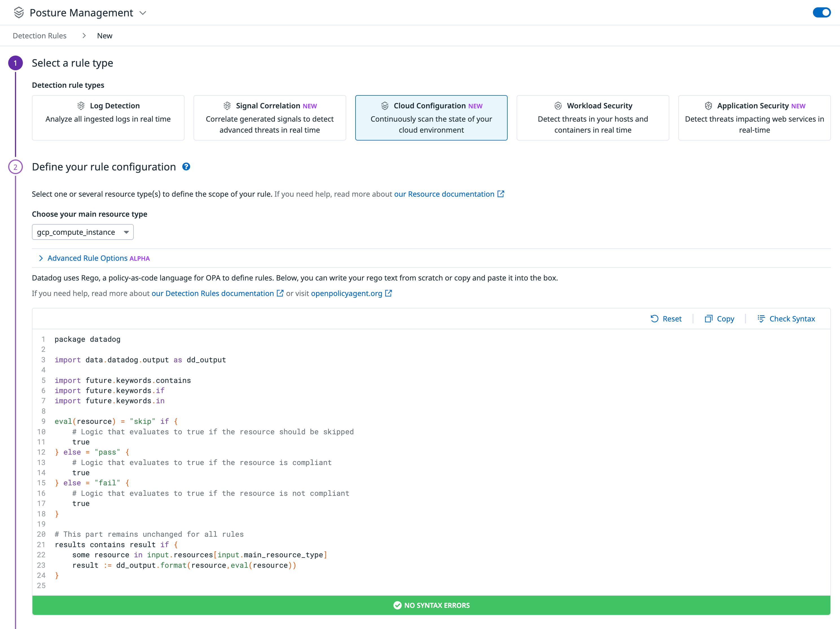
Task: Click the step 1 circle marker
Action: coord(16,63)
